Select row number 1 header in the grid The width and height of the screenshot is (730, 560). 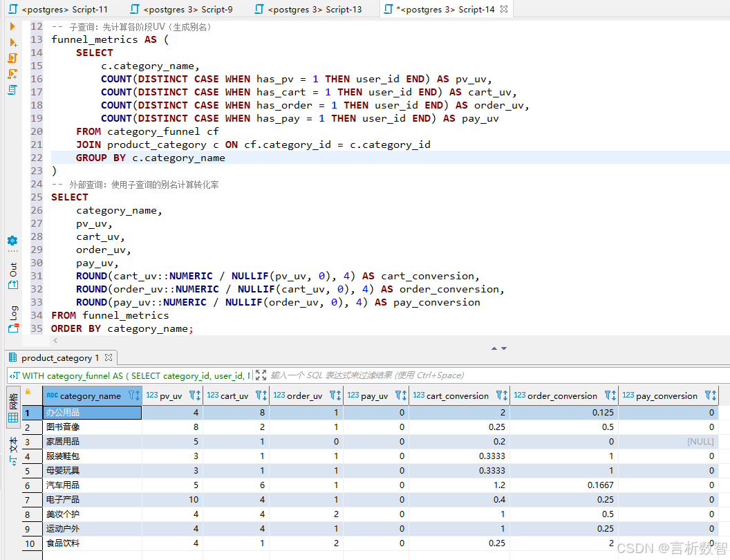[x=32, y=413]
